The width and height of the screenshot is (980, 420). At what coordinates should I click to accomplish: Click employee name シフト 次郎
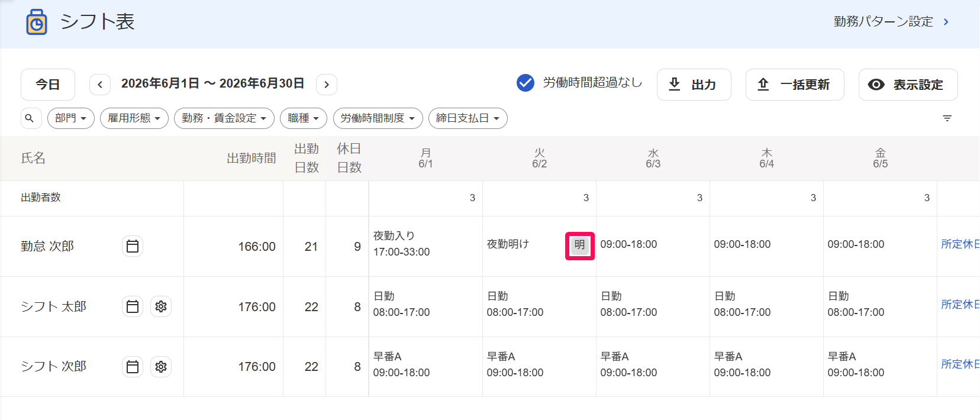54,367
